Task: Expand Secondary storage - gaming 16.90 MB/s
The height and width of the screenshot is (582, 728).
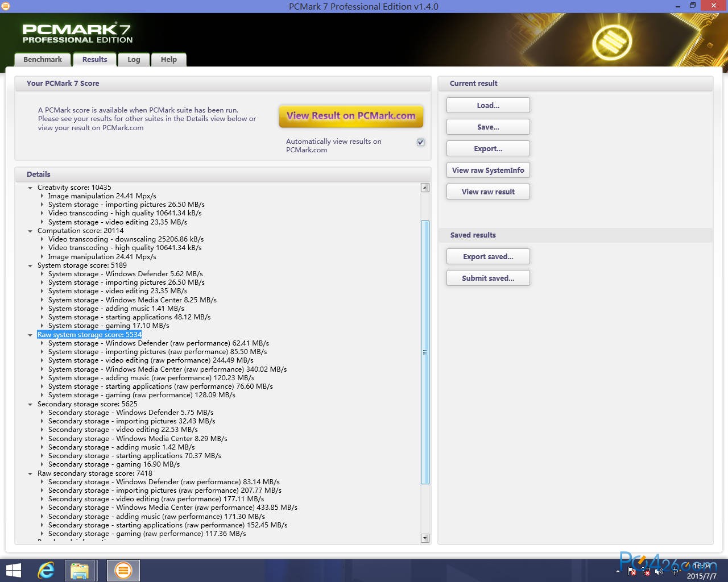Action: [x=42, y=464]
